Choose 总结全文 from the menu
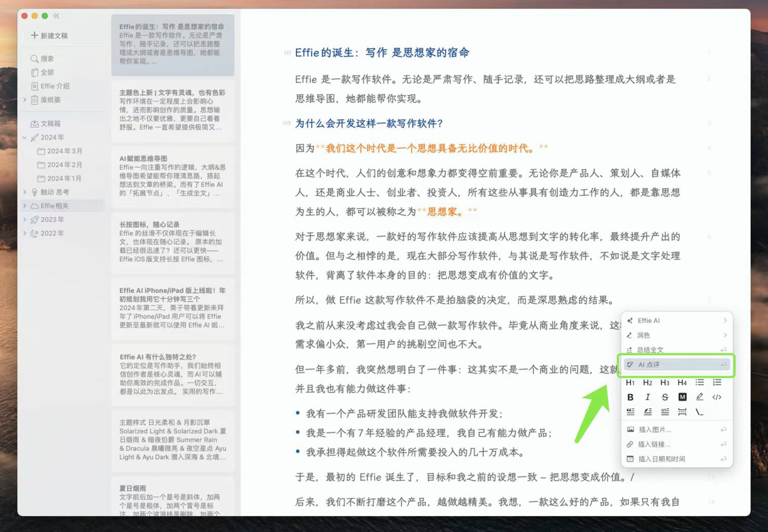Image resolution: width=768 pixels, height=532 pixels. (x=677, y=350)
